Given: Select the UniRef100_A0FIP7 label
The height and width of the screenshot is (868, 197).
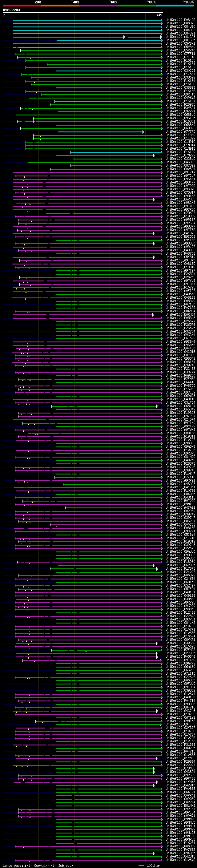Looking at the screenshot, I should click(x=180, y=291).
